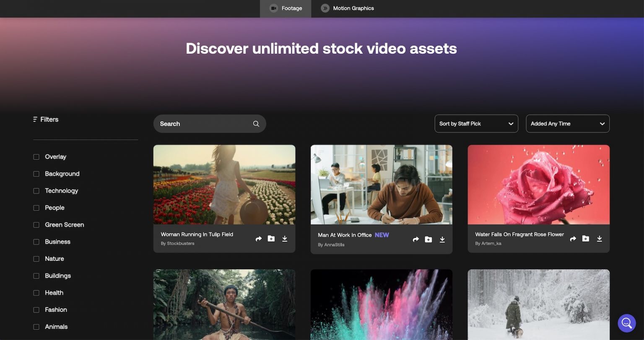Click the share icon on the tulip field card

258,238
